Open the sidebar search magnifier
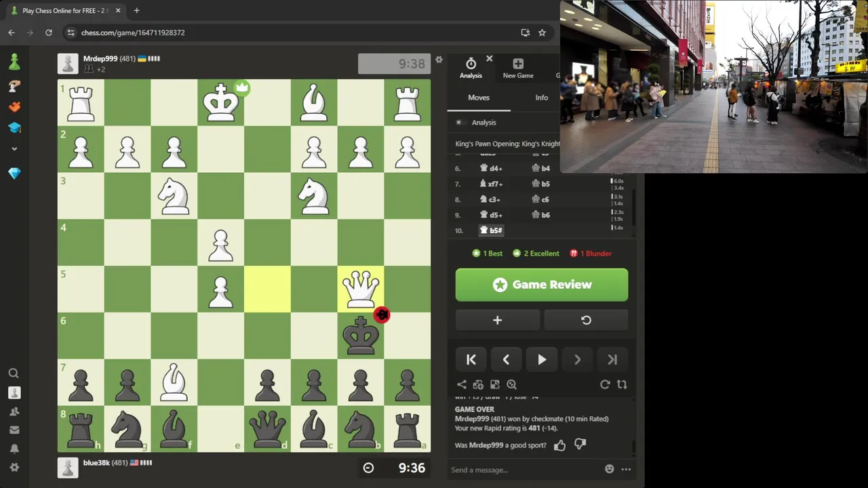This screenshot has width=868, height=488. [14, 373]
